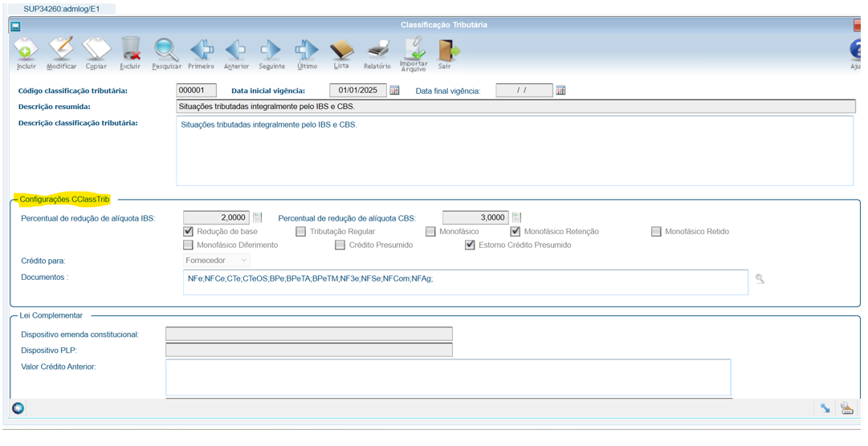Toggle Monofásico checkbox
Screen dimensions: 868x446
click(430, 231)
